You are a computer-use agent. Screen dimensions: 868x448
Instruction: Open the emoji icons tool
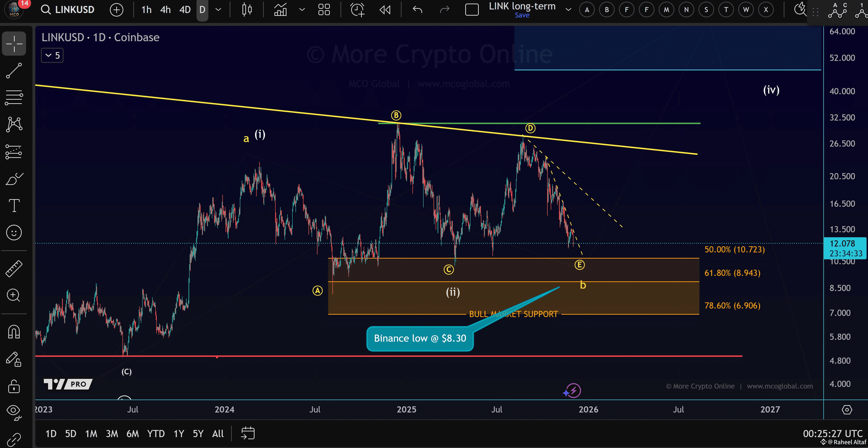[14, 233]
